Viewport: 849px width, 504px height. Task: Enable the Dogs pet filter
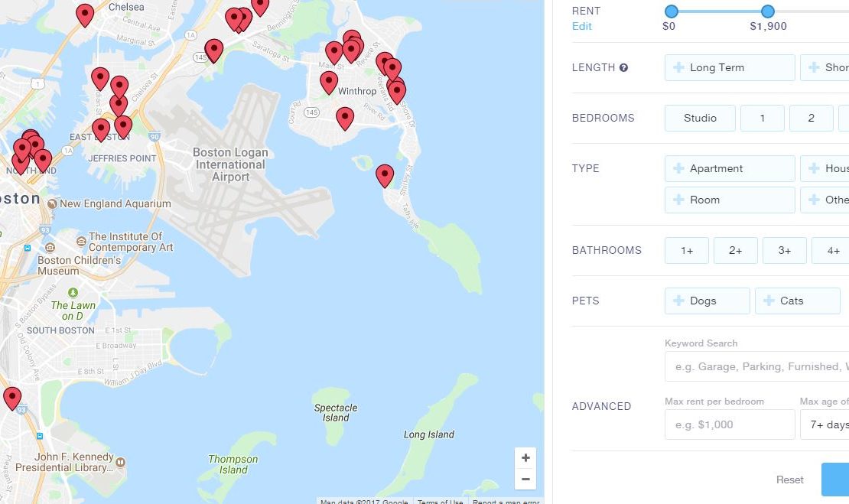(x=707, y=301)
